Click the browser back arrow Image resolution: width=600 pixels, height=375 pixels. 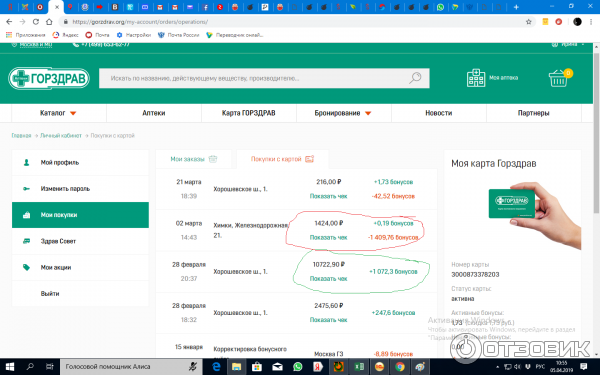(10, 22)
